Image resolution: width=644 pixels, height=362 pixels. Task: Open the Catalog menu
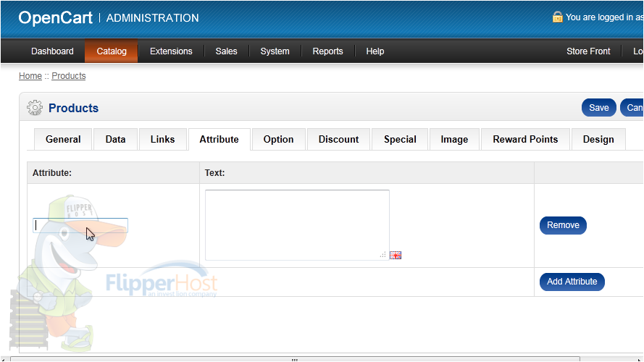tap(112, 51)
